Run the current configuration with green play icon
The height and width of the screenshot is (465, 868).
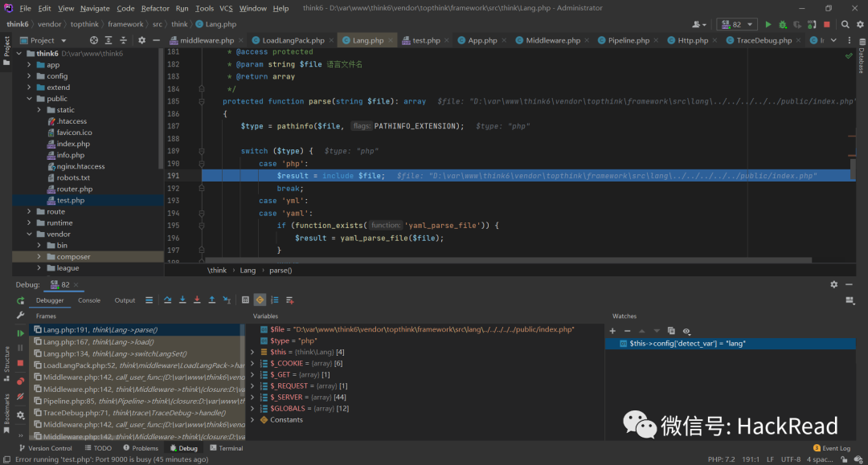(x=768, y=24)
